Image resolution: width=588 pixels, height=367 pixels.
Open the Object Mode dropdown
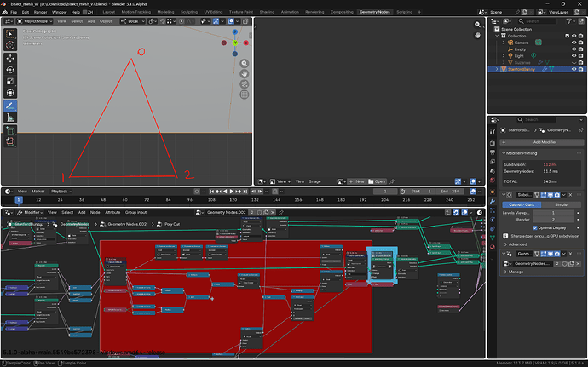35,21
